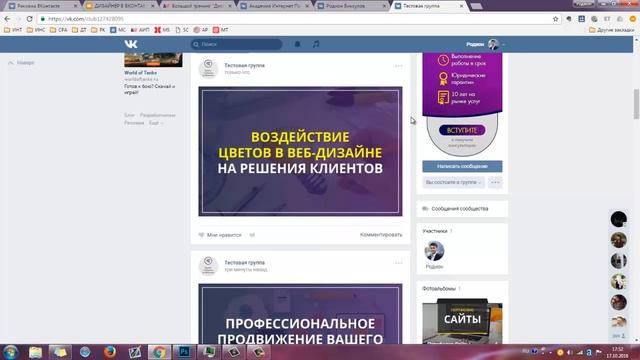Click the Написать сообщение button

tap(462, 166)
